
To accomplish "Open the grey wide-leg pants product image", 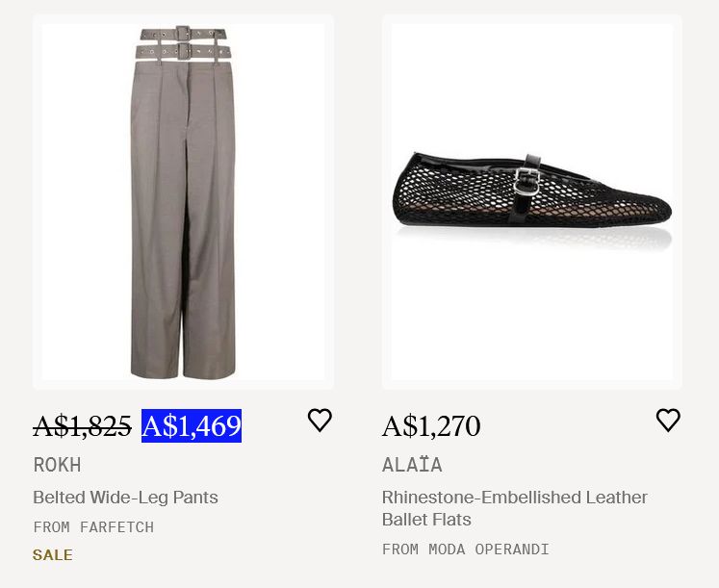I will (183, 202).
